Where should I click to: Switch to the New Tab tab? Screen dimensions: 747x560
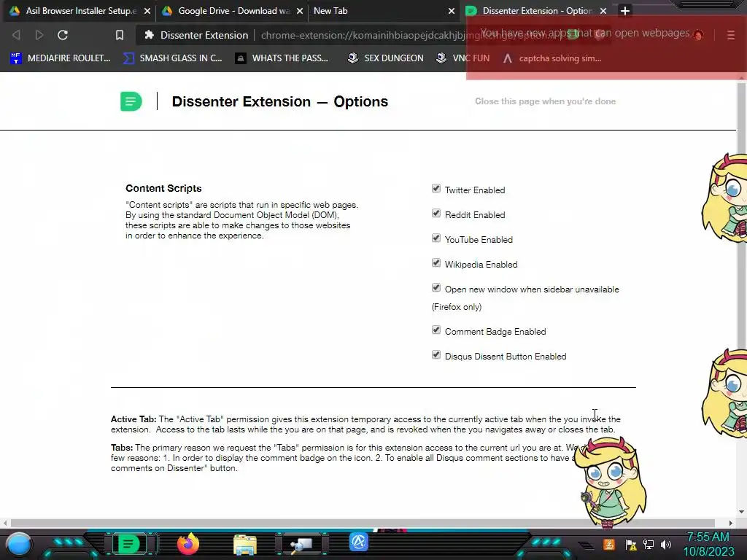point(381,10)
